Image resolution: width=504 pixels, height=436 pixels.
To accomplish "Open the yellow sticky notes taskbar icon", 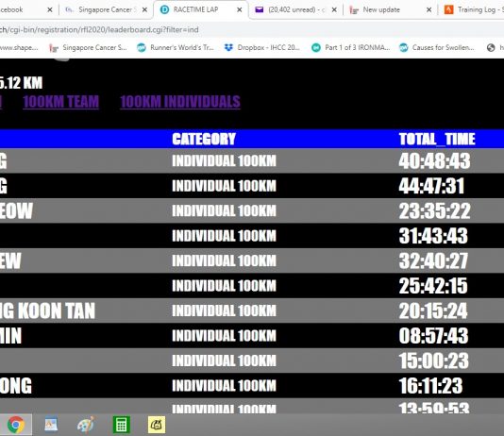I will coord(157,425).
